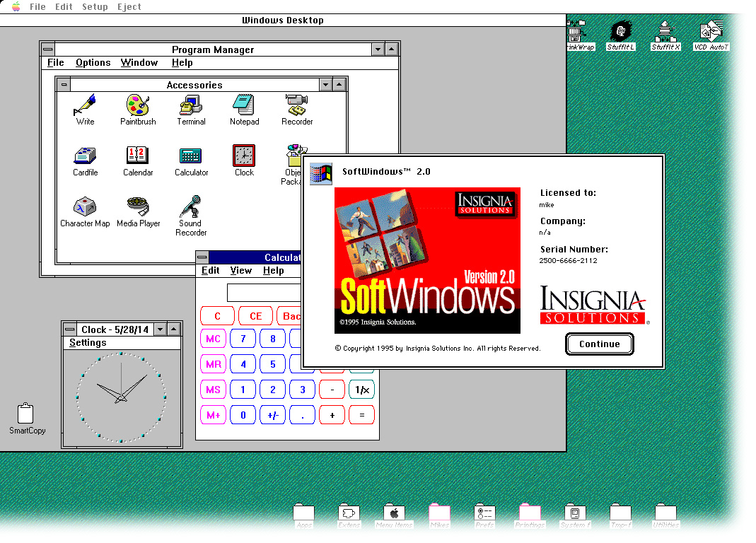The height and width of the screenshot is (543, 756).
Task: Select the Calendar icon in Accessories
Action: pyautogui.click(x=138, y=156)
